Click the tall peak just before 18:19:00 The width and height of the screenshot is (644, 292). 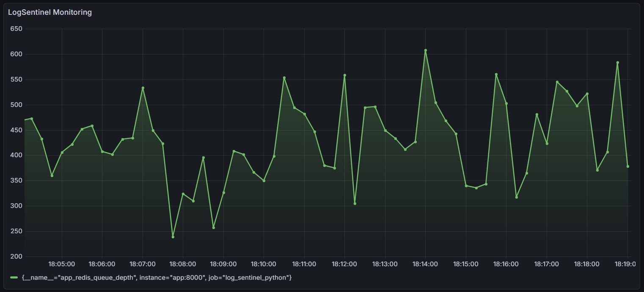click(x=617, y=63)
